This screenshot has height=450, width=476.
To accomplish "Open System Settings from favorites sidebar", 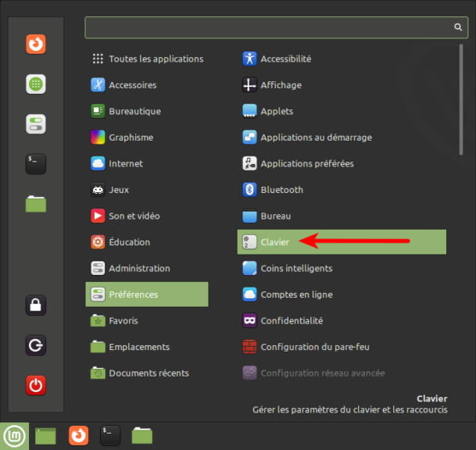I will coord(36,124).
